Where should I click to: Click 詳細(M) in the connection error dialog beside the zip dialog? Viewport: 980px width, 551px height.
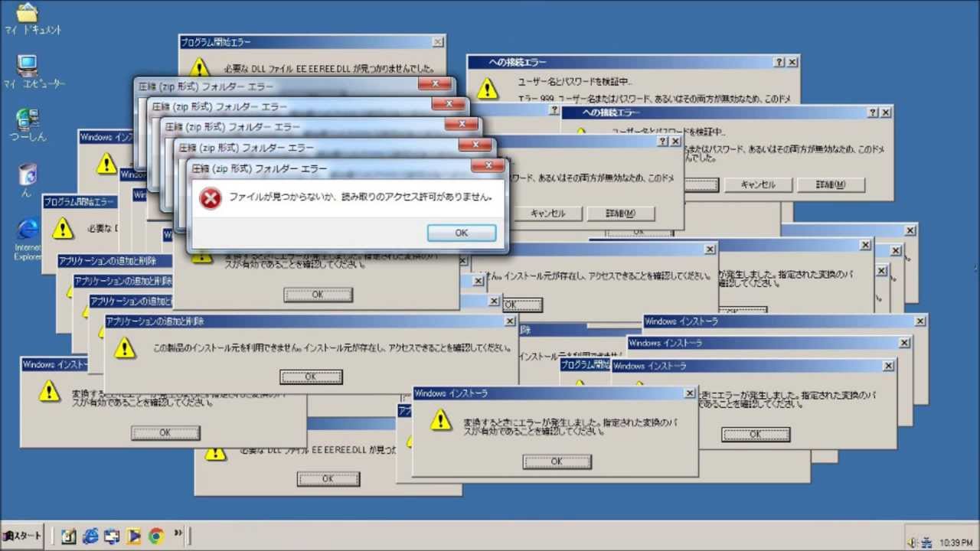pyautogui.click(x=620, y=214)
